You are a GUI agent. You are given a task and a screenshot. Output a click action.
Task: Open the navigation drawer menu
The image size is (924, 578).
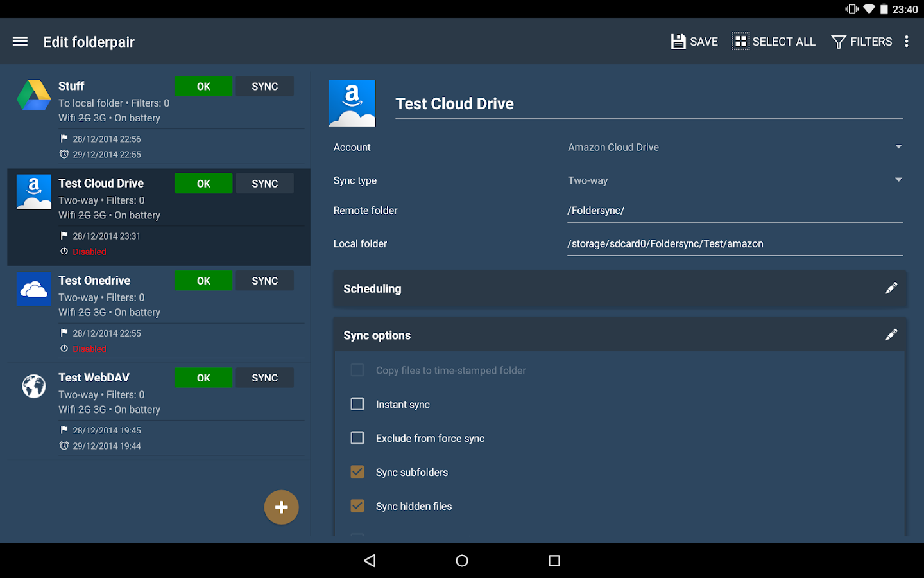pyautogui.click(x=20, y=41)
